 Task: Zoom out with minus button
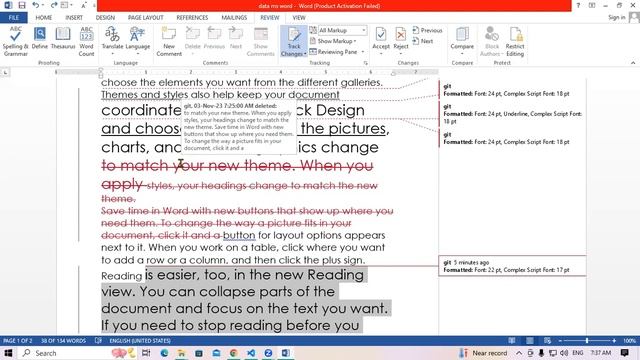(x=560, y=340)
